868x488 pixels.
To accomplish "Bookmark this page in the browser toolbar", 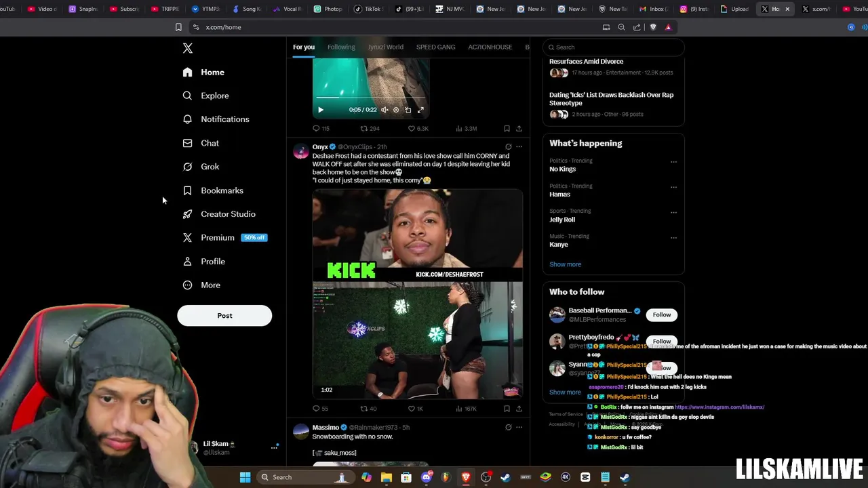I will click(x=178, y=27).
